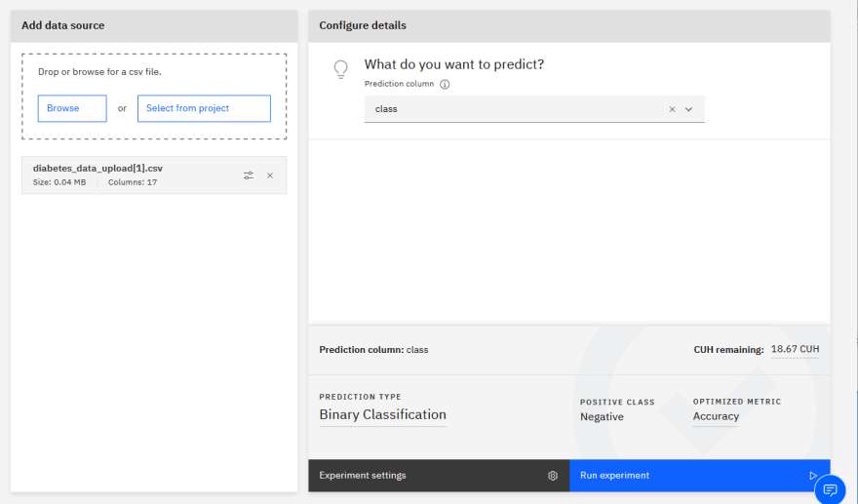Image resolution: width=858 pixels, height=504 pixels.
Task: Click the 'Prediction column: class' summary text
Action: point(373,350)
